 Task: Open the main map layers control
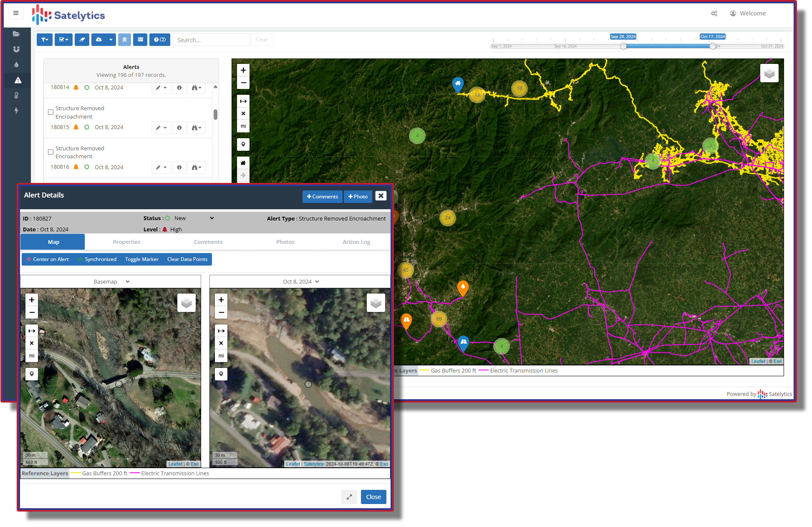(769, 73)
